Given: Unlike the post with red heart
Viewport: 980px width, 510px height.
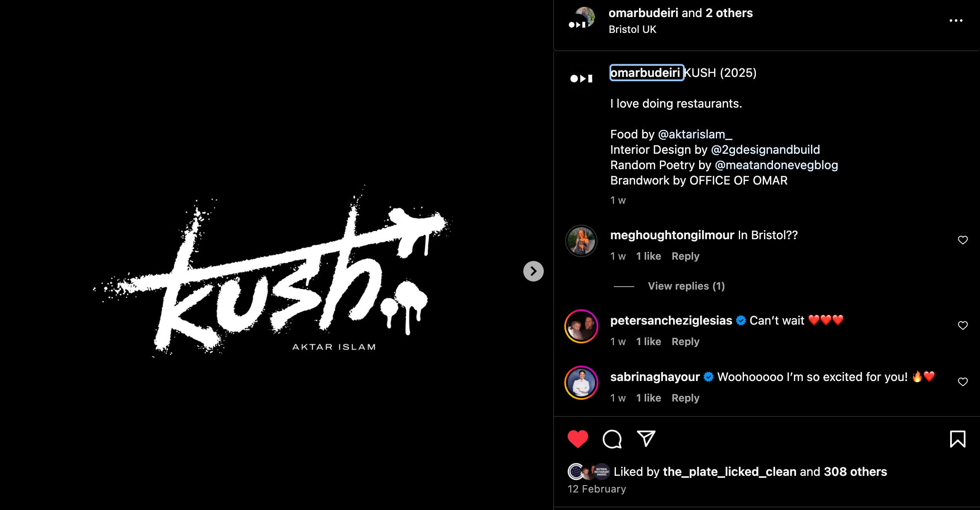Looking at the screenshot, I should [x=578, y=439].
